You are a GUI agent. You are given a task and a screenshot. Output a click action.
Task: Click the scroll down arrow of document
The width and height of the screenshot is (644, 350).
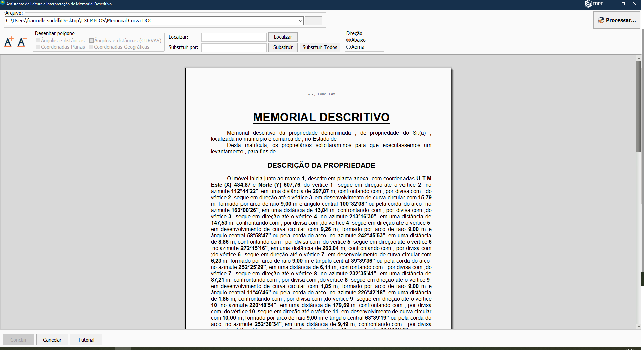(x=639, y=326)
